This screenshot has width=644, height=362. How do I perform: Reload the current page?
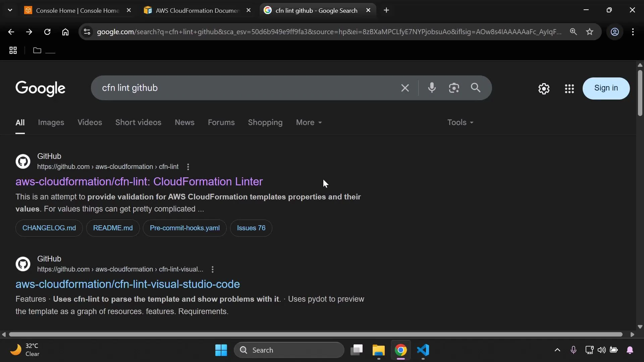click(x=47, y=32)
